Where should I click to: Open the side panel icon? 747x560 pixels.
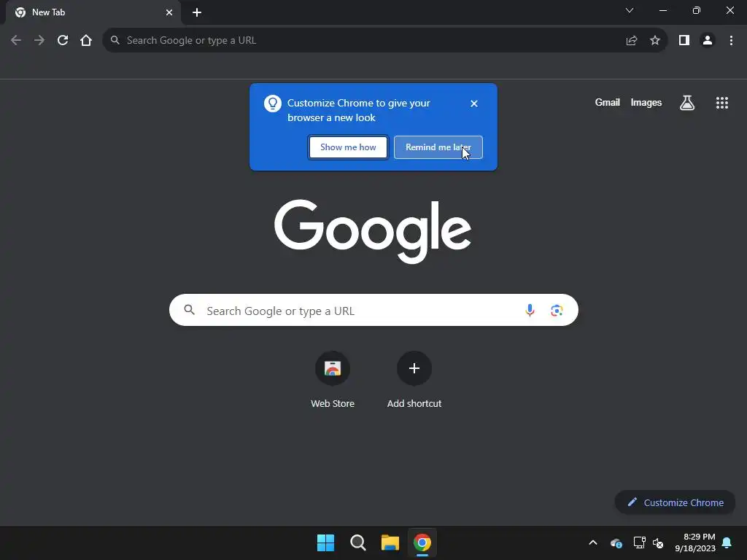(x=684, y=41)
